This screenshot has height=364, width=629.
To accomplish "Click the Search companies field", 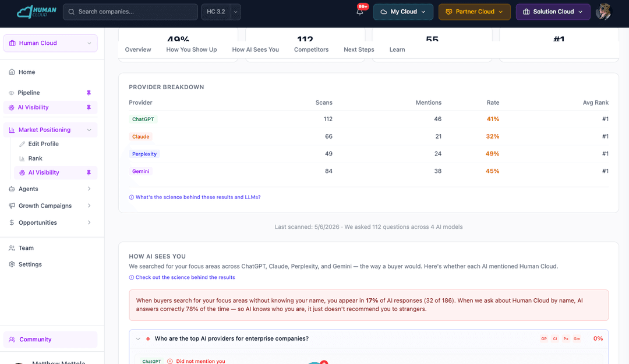I will [x=130, y=12].
